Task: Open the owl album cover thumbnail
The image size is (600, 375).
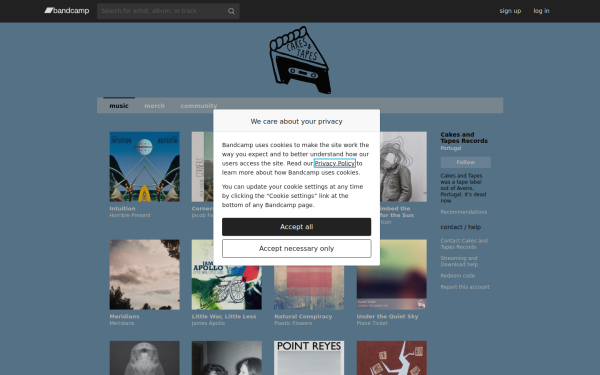Action: point(145,358)
